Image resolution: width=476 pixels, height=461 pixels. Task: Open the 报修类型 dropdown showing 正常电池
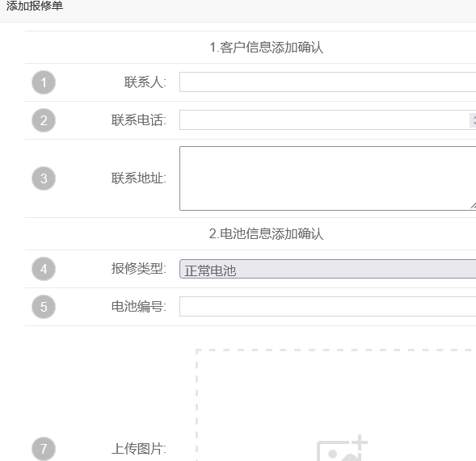click(327, 269)
